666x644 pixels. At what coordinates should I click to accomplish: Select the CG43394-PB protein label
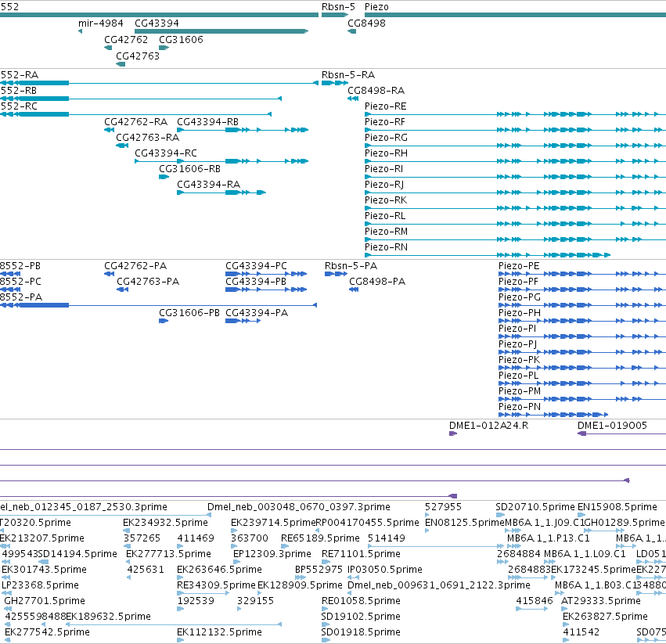256,282
